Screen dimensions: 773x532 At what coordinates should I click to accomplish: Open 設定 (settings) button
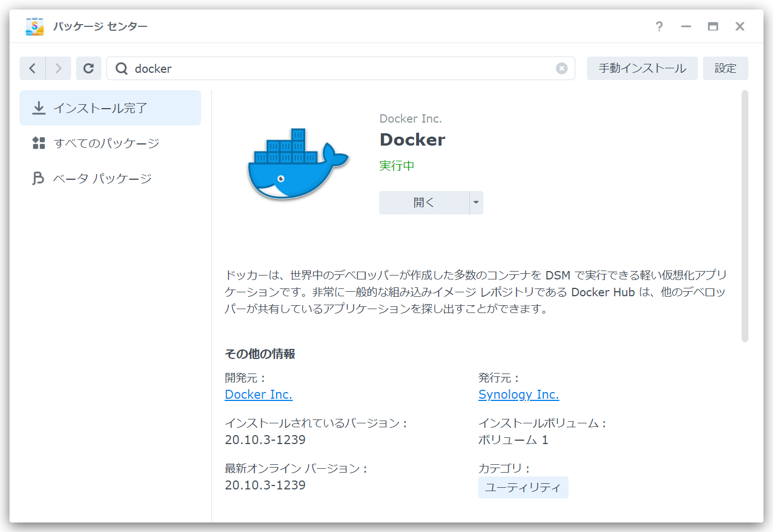tap(725, 68)
